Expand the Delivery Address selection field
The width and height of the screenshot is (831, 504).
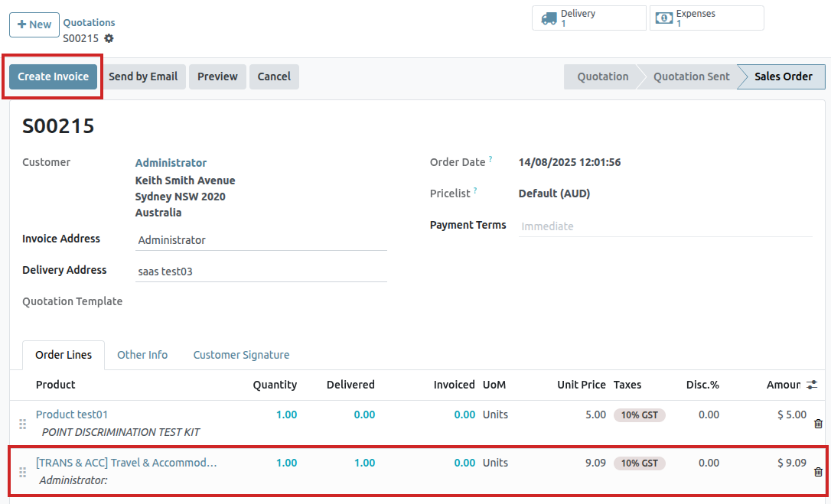(x=260, y=272)
